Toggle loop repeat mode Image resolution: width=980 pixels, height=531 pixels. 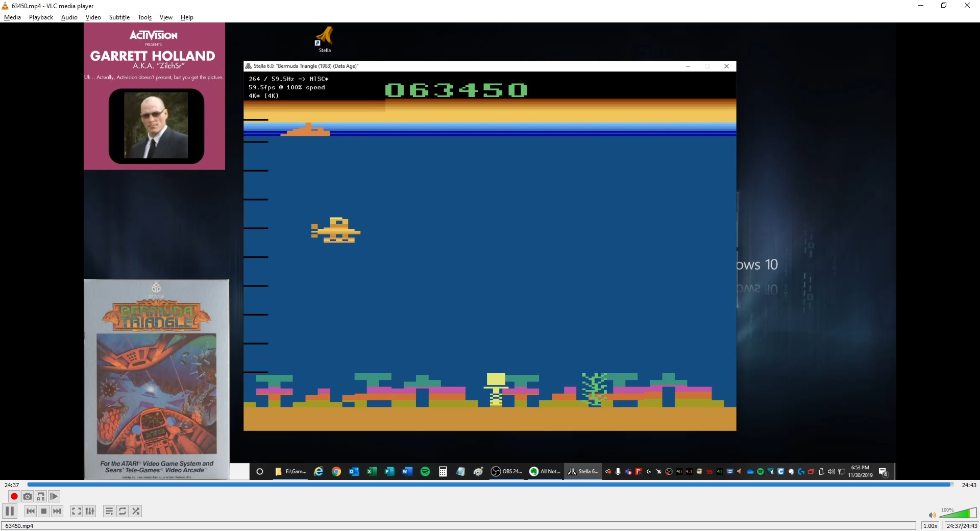pyautogui.click(x=122, y=511)
